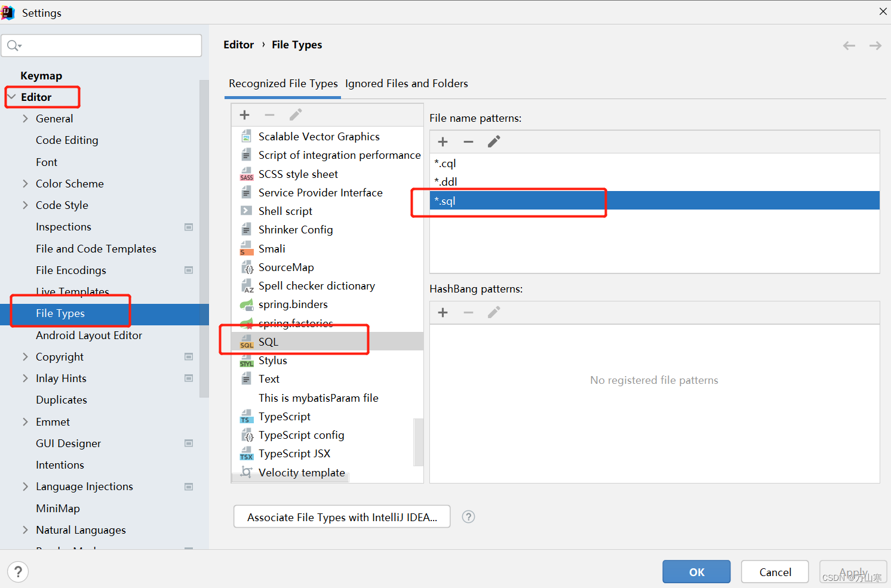Click the help icon in bottom-left corner
The height and width of the screenshot is (588, 891).
point(18,571)
